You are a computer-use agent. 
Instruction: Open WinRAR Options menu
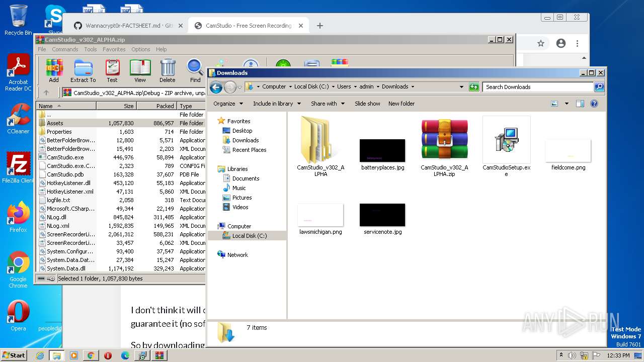point(141,49)
